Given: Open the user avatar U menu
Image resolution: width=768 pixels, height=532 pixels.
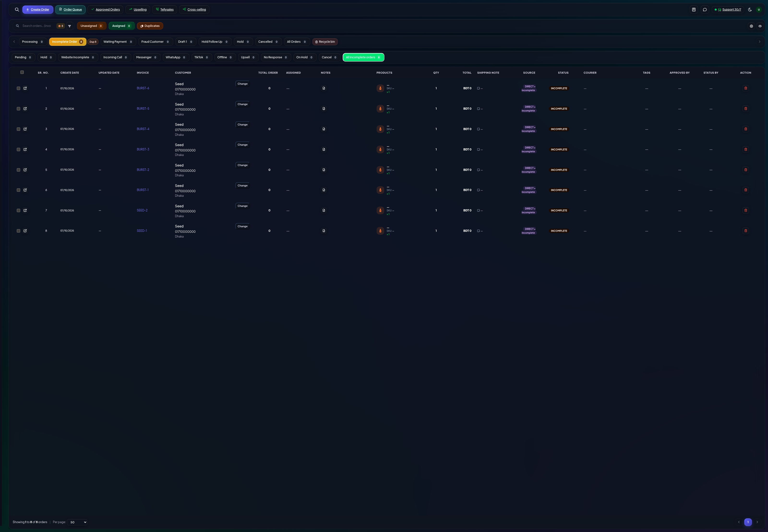Looking at the screenshot, I should [759, 10].
